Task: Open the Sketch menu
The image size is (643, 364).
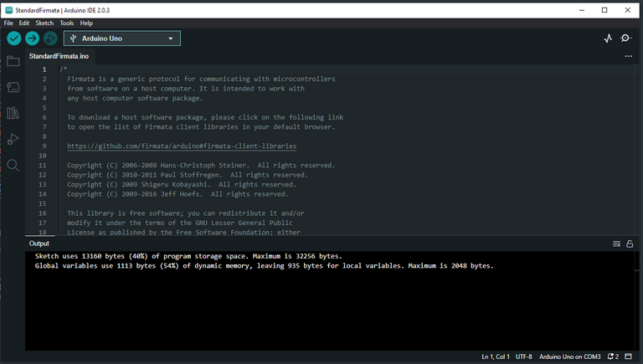Action: pos(44,23)
